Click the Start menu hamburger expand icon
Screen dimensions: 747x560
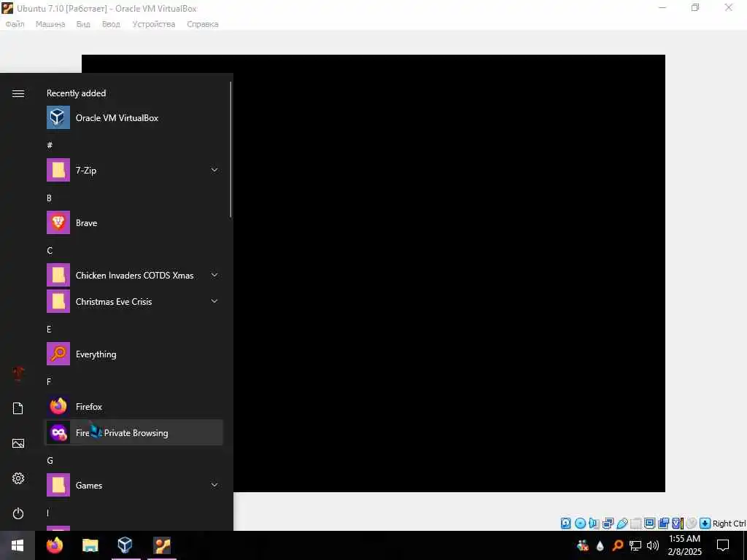coord(18,93)
